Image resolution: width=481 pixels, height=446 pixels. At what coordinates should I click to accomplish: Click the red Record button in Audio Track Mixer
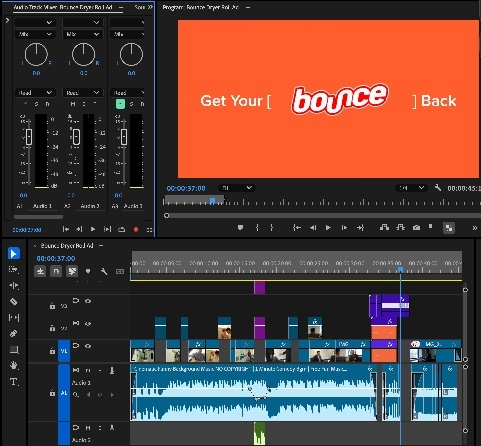136,229
